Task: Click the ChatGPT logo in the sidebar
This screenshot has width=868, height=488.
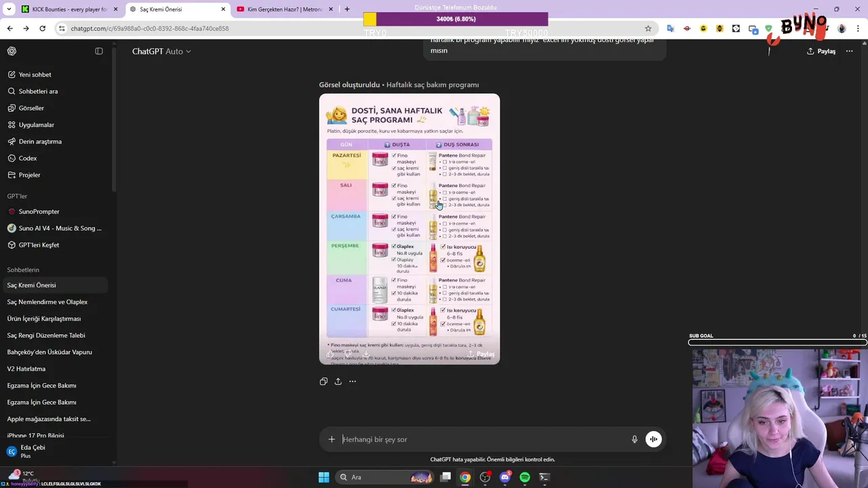Action: pos(12,52)
